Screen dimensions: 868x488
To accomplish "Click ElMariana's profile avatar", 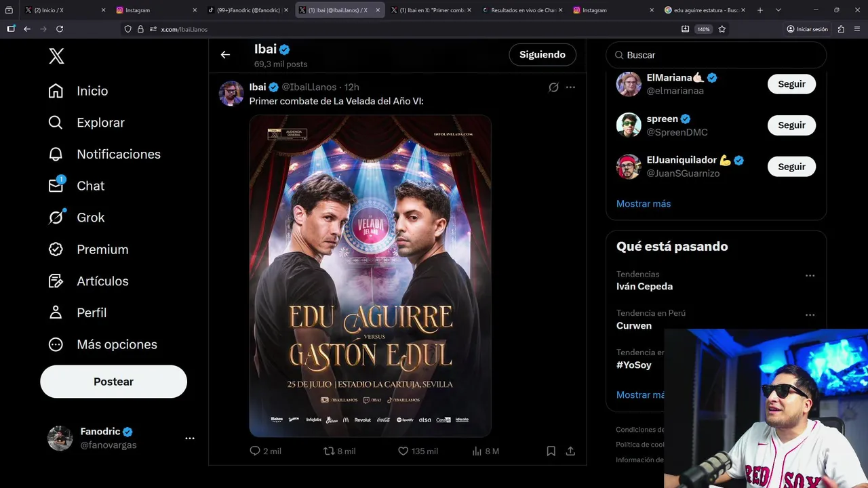I will (629, 84).
